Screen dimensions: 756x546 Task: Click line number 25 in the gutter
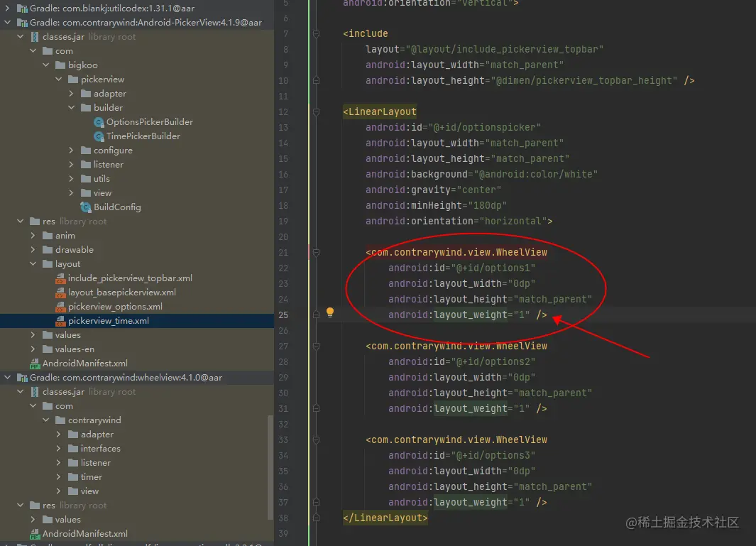(283, 315)
